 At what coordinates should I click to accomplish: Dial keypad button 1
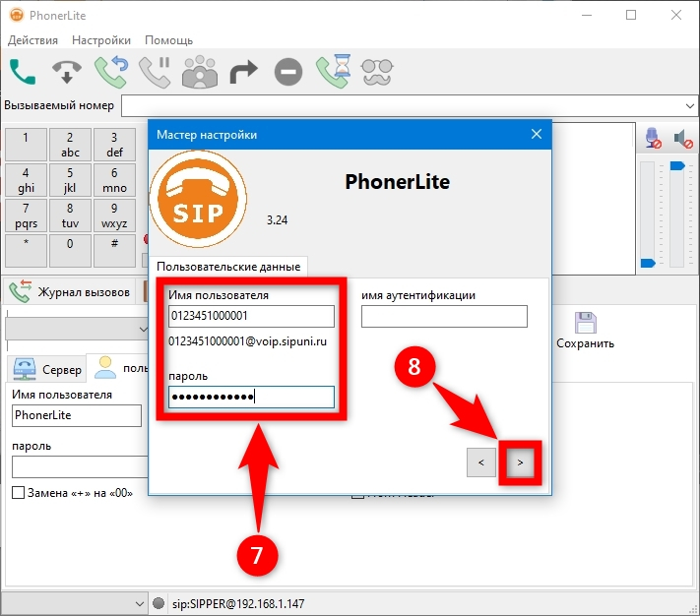point(26,144)
